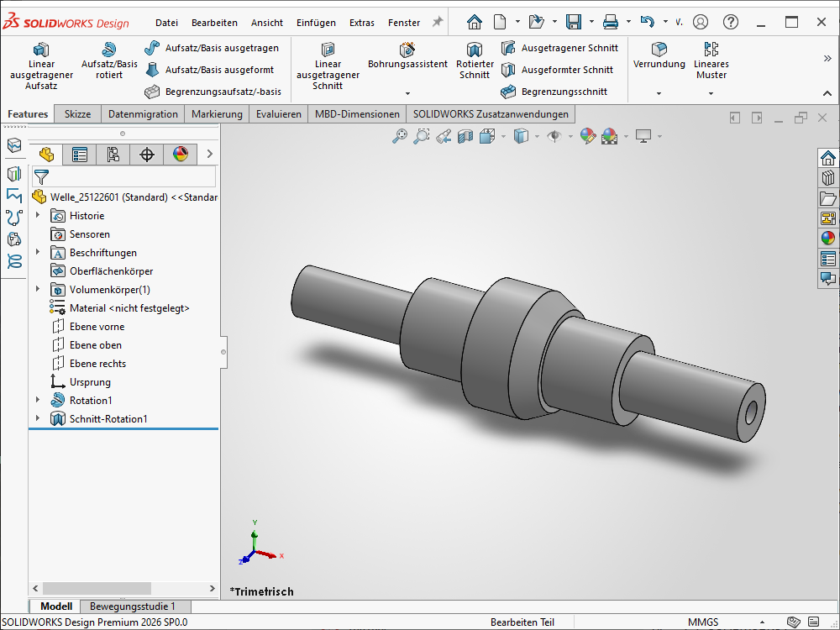This screenshot has height=630, width=840.
Task: Open the Bewegungsstudie 1 tab
Action: [x=133, y=606]
